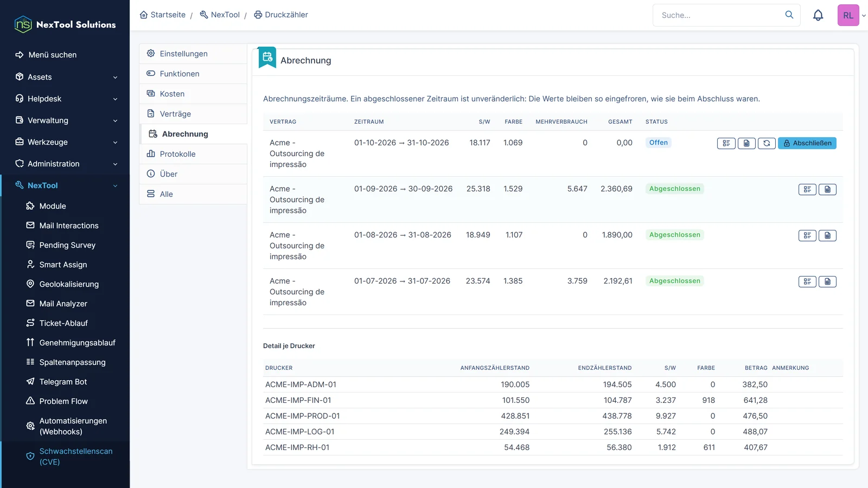This screenshot has height=488, width=868.
Task: Expand the Verwaltung menu
Action: [x=65, y=120]
